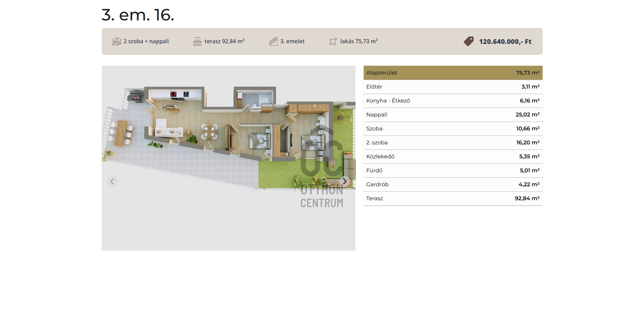
Task: Click the Fürdő row in the table
Action: [x=452, y=171]
